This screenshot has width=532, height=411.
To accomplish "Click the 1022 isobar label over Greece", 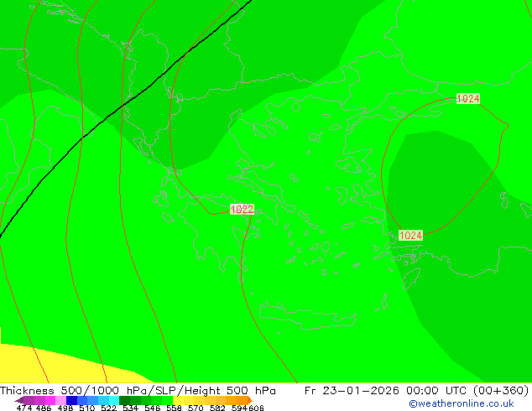I will tap(242, 209).
